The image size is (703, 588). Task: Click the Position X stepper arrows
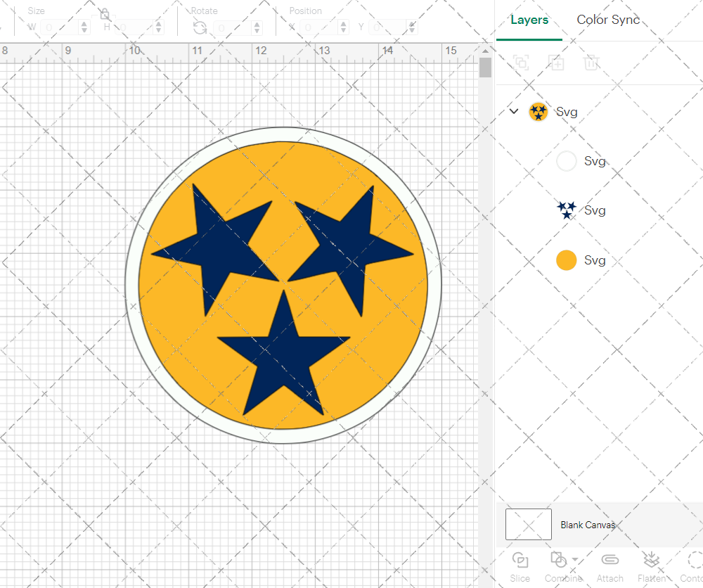pyautogui.click(x=344, y=28)
